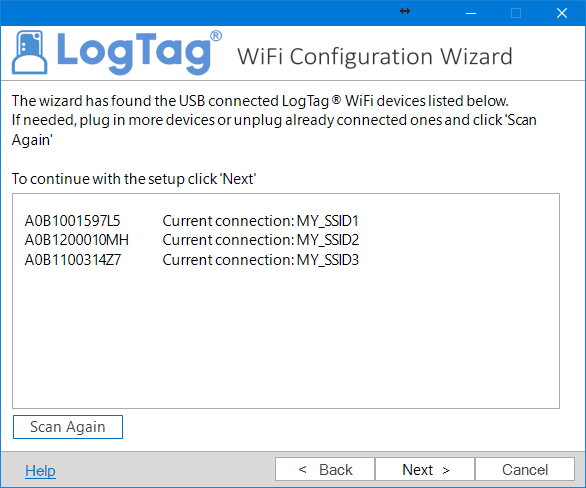Screen dimensions: 586x488
Task: Click the LogTag logger device logo icon
Action: [x=30, y=52]
